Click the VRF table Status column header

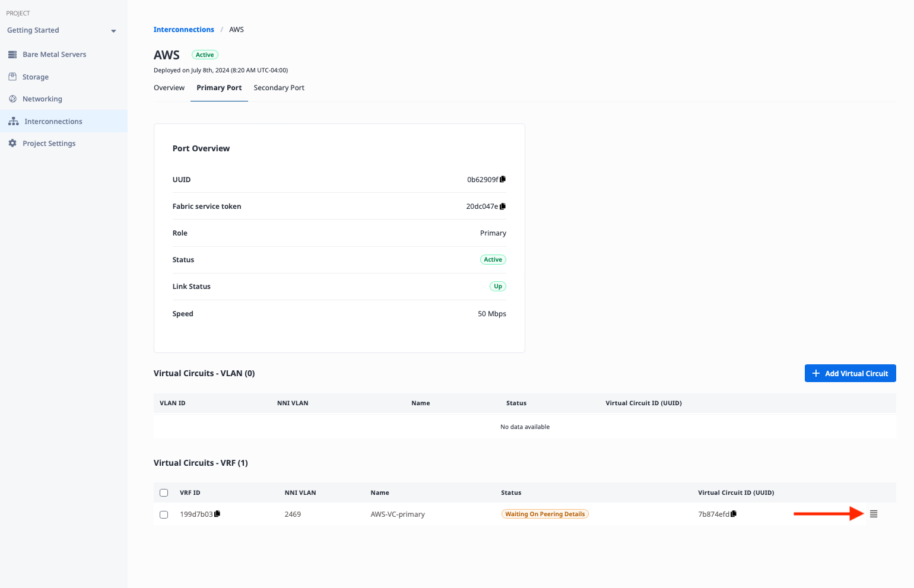point(511,492)
